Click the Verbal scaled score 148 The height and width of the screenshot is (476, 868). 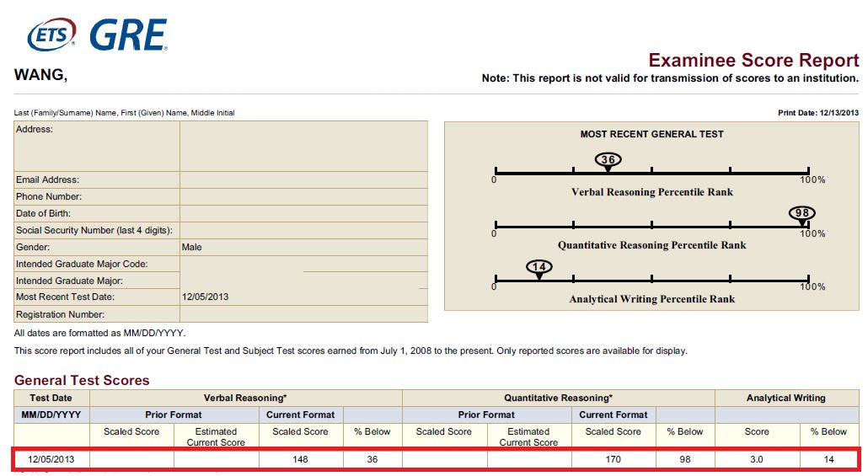(x=300, y=459)
